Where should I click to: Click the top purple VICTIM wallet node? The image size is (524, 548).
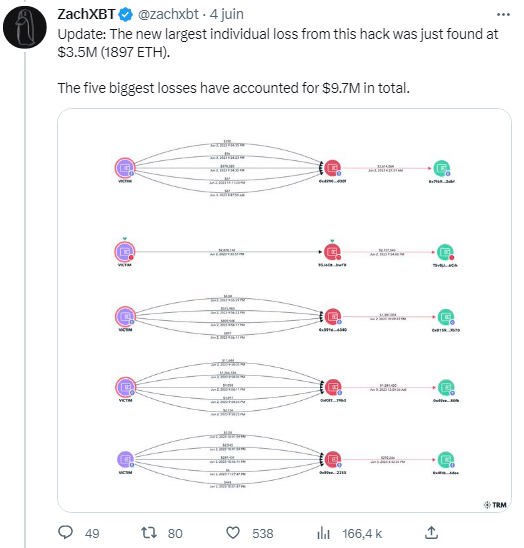coord(125,168)
